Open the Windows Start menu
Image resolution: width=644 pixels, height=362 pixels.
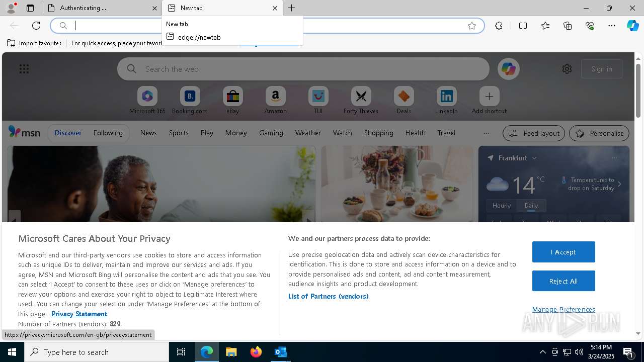point(12,352)
